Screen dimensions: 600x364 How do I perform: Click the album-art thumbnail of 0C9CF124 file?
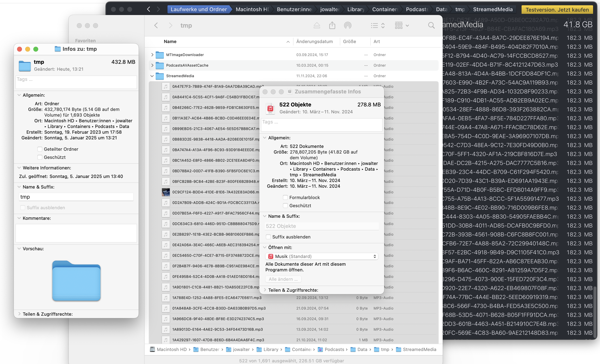click(166, 192)
